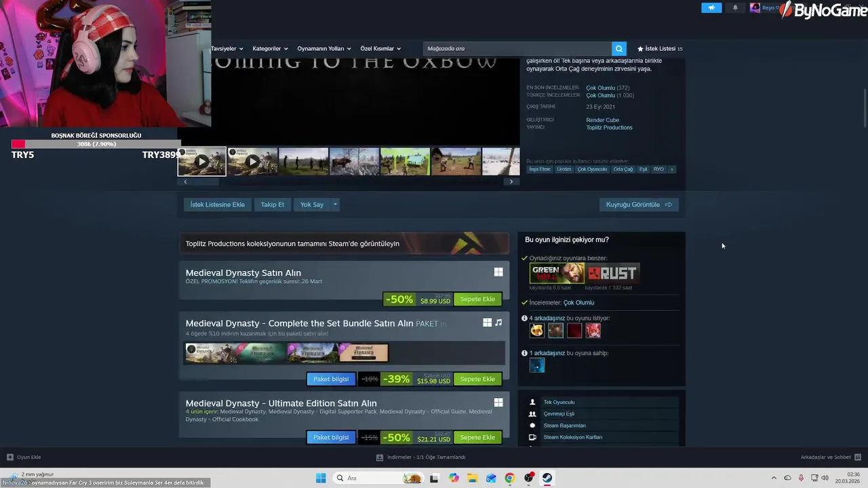Image resolution: width=868 pixels, height=488 pixels.
Task: Click the Steam taskbar icon
Action: tap(547, 478)
